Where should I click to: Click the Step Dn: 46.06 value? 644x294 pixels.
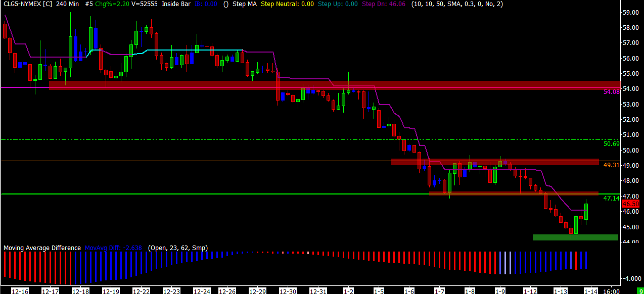384,4
